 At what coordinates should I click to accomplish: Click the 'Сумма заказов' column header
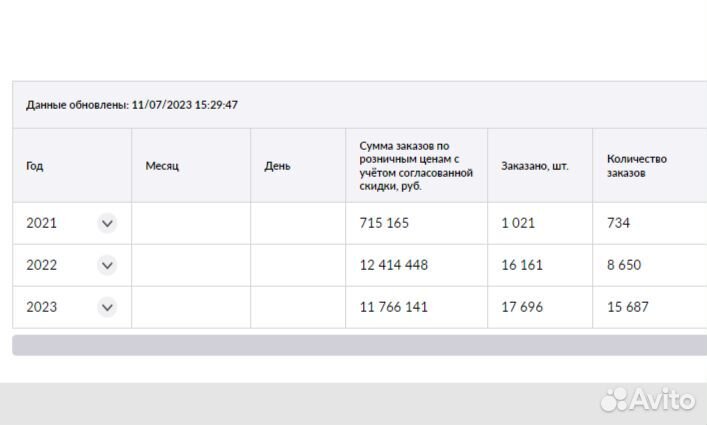415,166
